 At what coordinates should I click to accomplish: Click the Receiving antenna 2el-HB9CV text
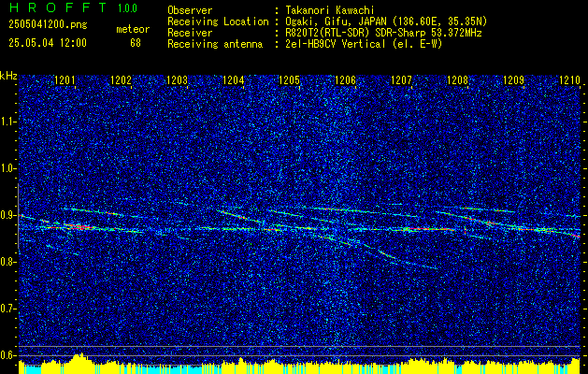[364, 44]
